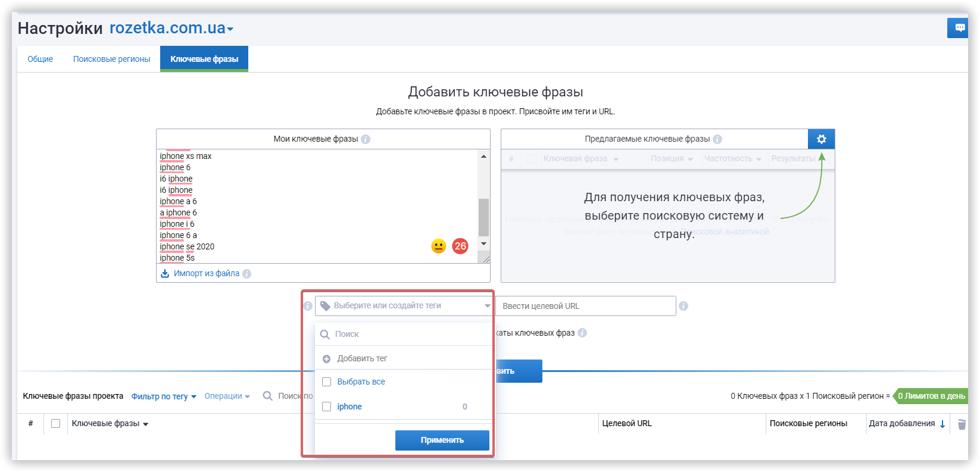Click info icon beside Импорт из файла

[x=246, y=274]
